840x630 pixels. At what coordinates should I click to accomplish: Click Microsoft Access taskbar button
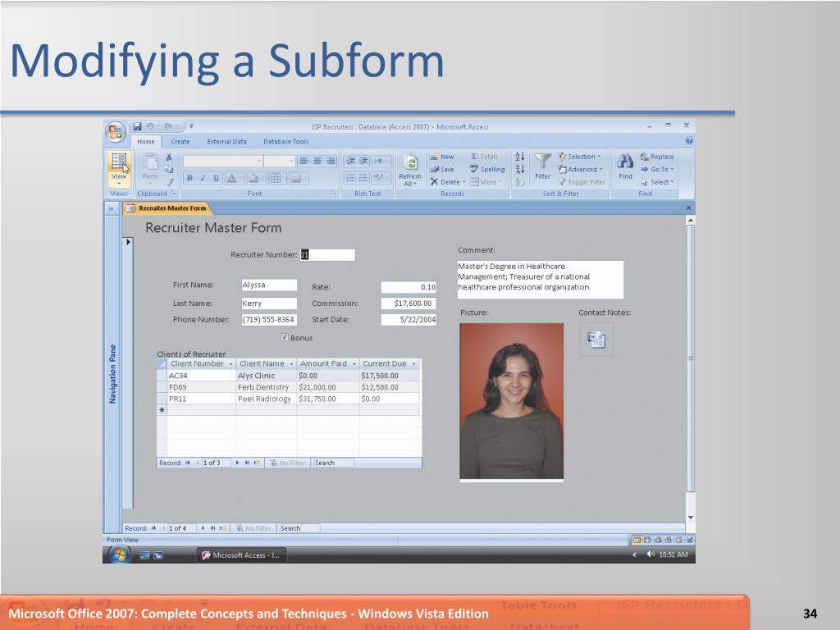240,555
